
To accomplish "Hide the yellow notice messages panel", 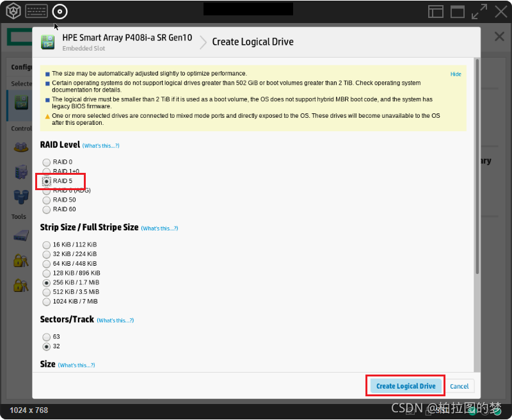I will pos(456,74).
